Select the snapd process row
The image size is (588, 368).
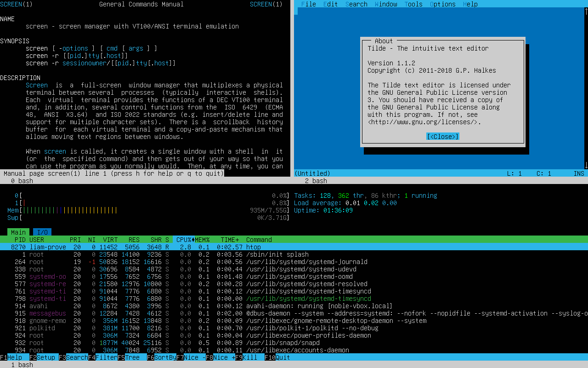click(294, 343)
